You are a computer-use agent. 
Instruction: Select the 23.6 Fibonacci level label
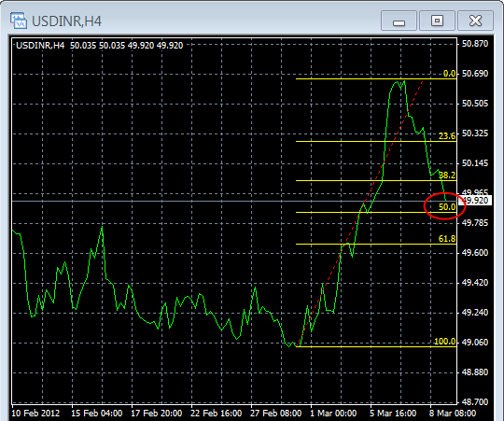click(447, 136)
